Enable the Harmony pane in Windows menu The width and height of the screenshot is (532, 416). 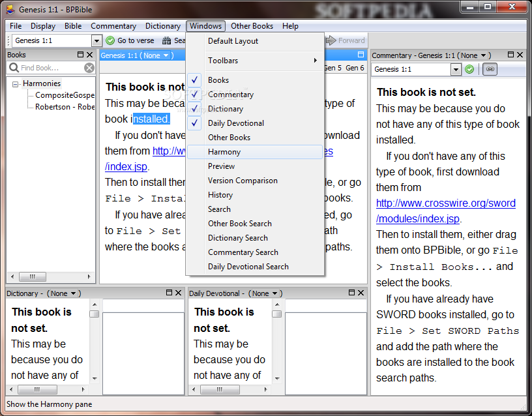(x=254, y=152)
